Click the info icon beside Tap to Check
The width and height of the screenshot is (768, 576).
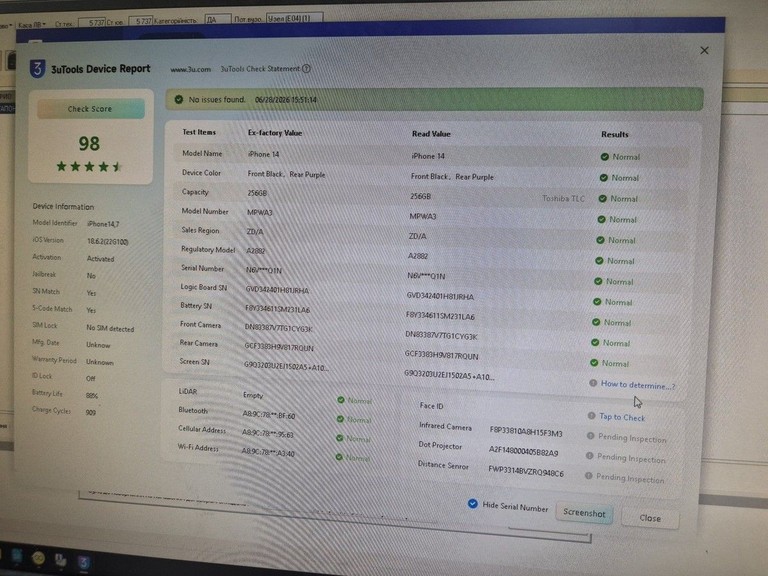pos(592,415)
